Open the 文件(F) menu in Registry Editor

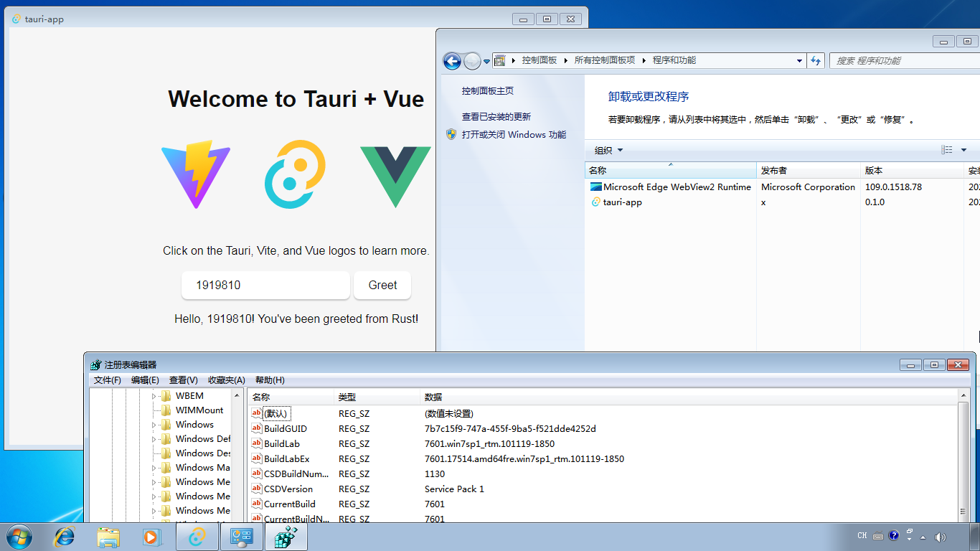click(x=108, y=380)
